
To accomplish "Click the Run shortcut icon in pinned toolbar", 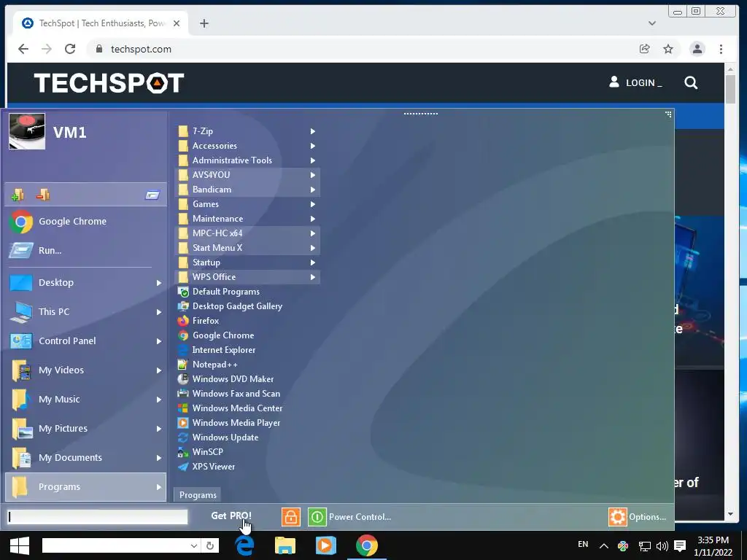I will point(152,195).
